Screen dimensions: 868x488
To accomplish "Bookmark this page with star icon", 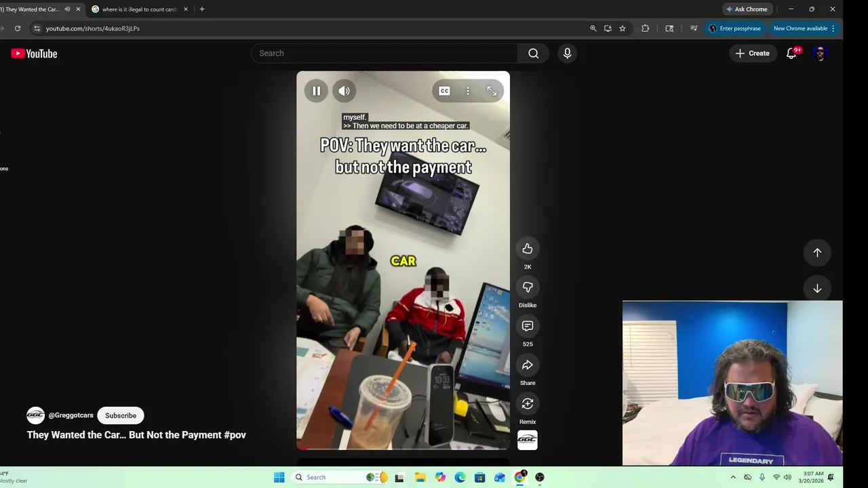I will click(623, 28).
